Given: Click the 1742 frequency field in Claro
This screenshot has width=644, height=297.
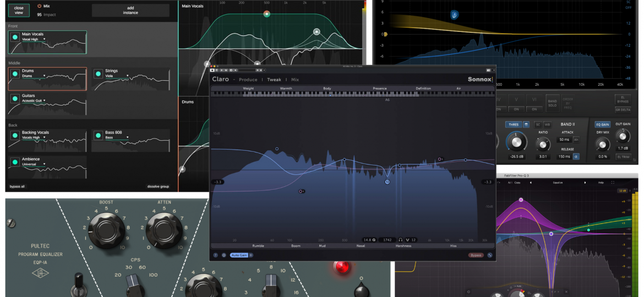Looking at the screenshot, I should pos(387,240).
